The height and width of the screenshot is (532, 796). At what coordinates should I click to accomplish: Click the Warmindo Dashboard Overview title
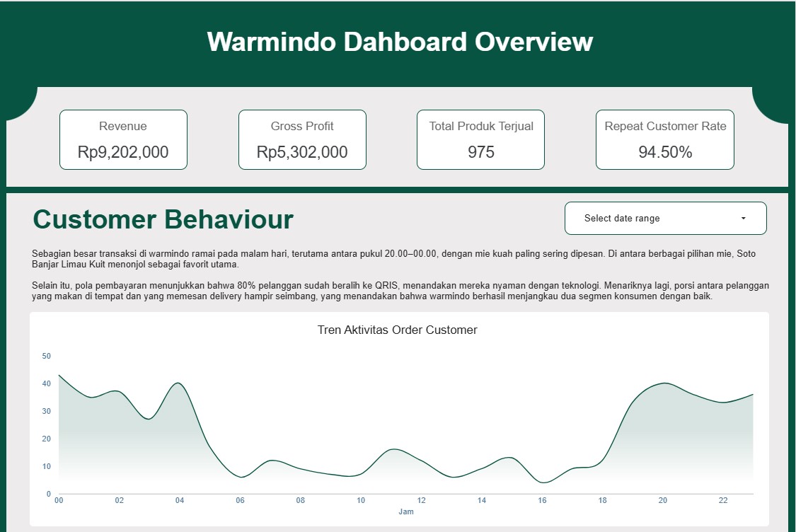point(398,42)
